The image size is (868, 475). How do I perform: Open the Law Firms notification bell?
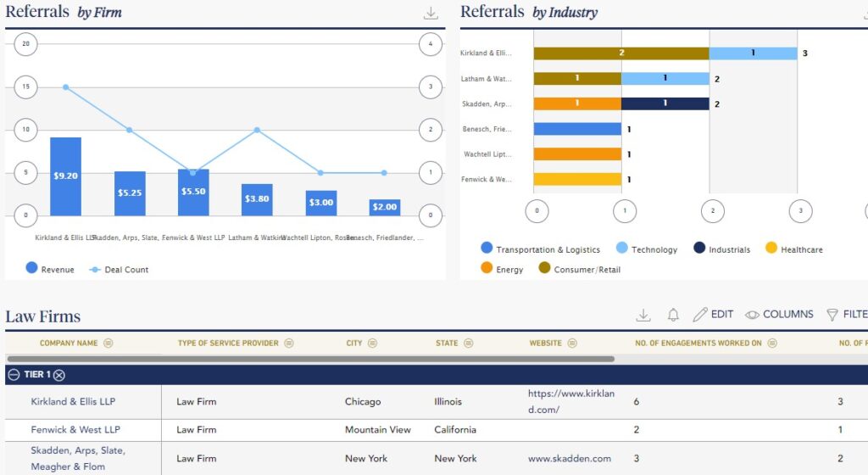pos(673,315)
